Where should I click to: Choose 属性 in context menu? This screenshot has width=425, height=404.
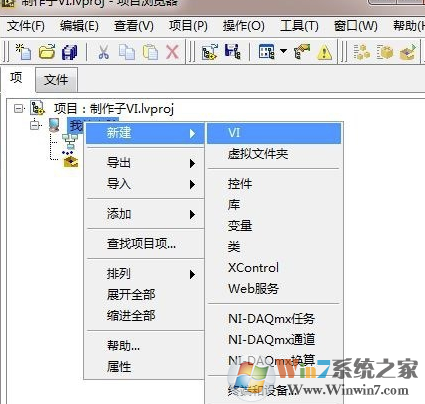[145, 367]
